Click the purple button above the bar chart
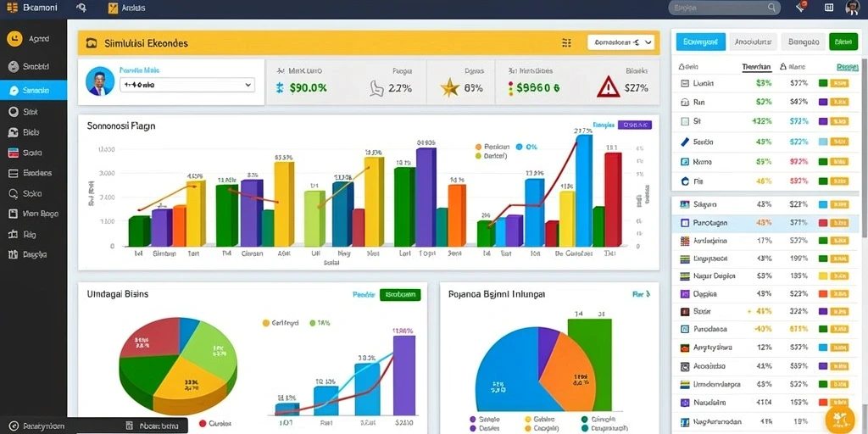This screenshot has width=868, height=434. pos(634,125)
